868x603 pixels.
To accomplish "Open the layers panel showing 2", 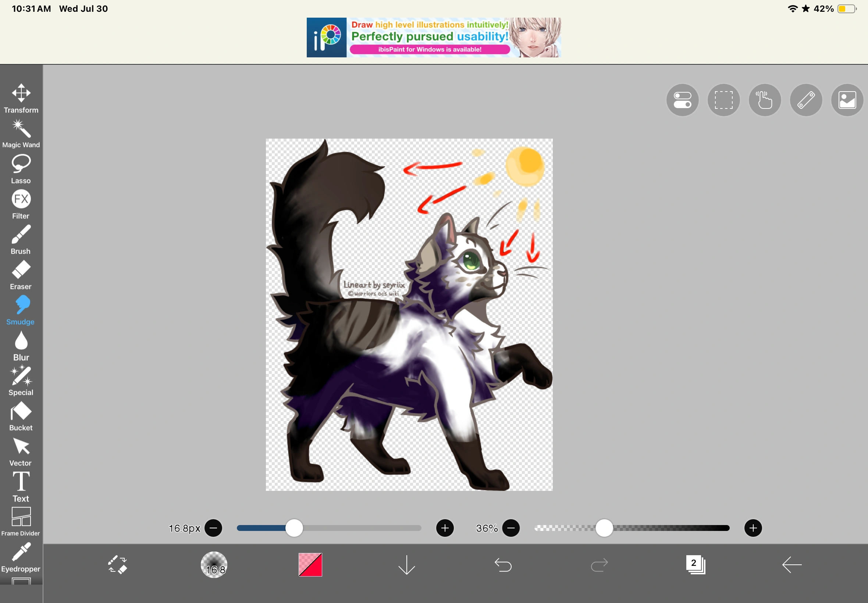I will point(695,565).
